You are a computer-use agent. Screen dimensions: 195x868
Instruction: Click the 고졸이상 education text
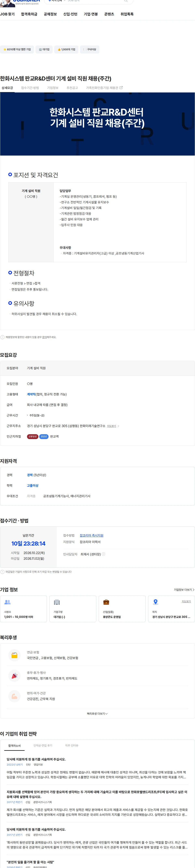(33, 486)
